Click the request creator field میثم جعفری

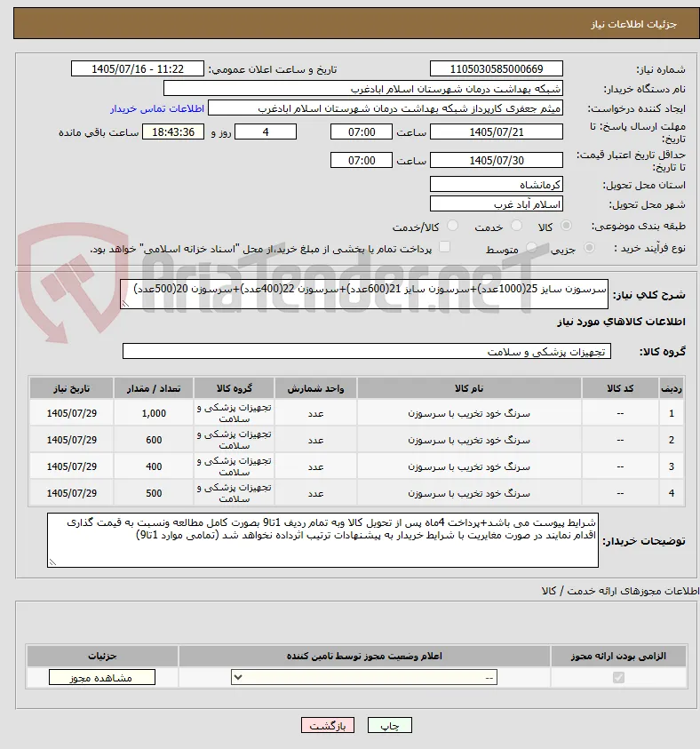click(x=386, y=108)
